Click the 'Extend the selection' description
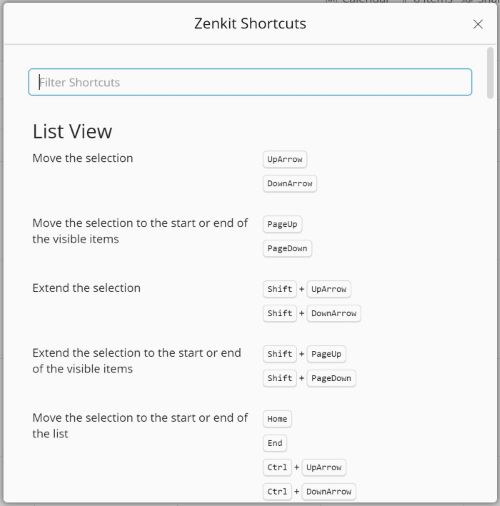Screen dimensions: 500x506 [x=86, y=288]
